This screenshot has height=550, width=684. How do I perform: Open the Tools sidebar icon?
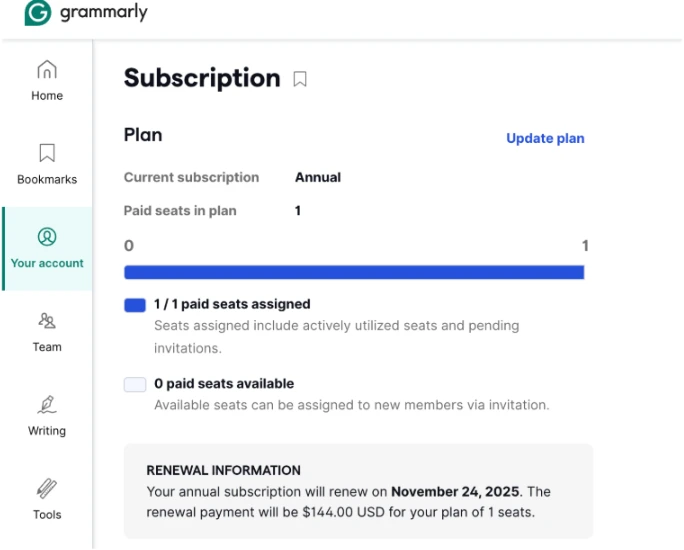coord(47,488)
